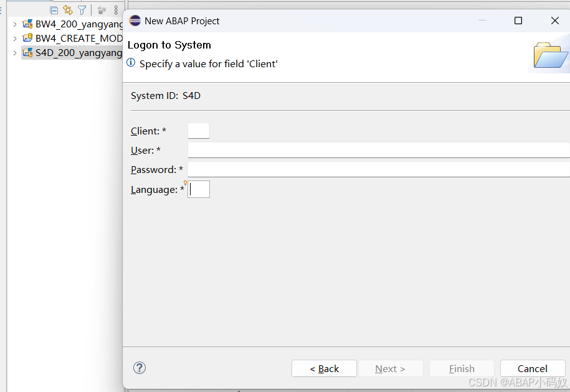Expand the BW4_200_yangyang project node
570x392 pixels.
pyautogui.click(x=15, y=24)
